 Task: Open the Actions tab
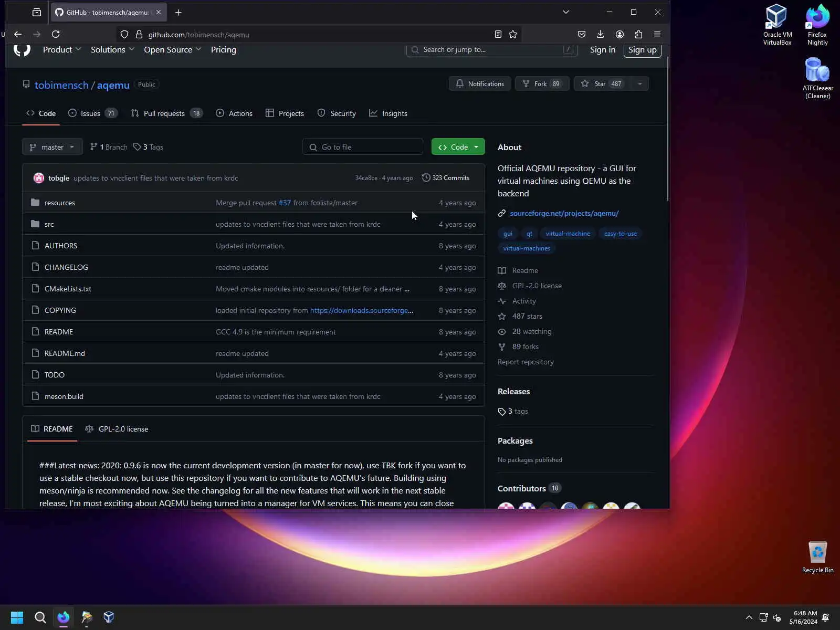(234, 113)
